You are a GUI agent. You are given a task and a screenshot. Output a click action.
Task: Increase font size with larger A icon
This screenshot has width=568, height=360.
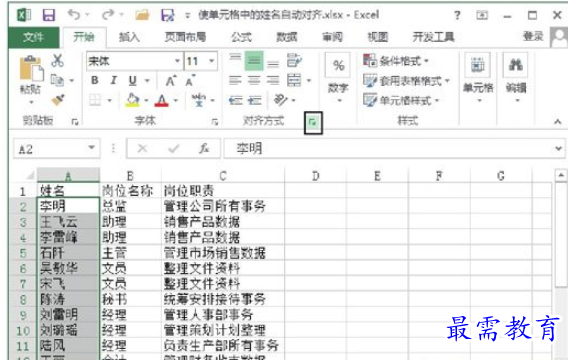point(171,81)
